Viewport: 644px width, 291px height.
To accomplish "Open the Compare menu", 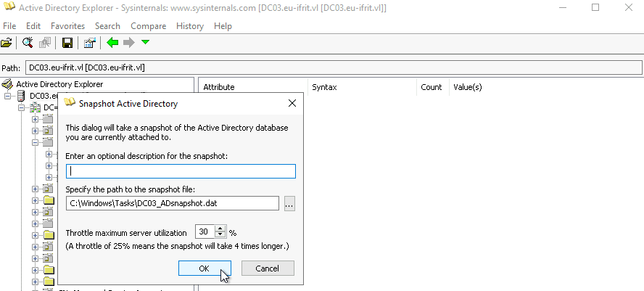I will tap(148, 26).
